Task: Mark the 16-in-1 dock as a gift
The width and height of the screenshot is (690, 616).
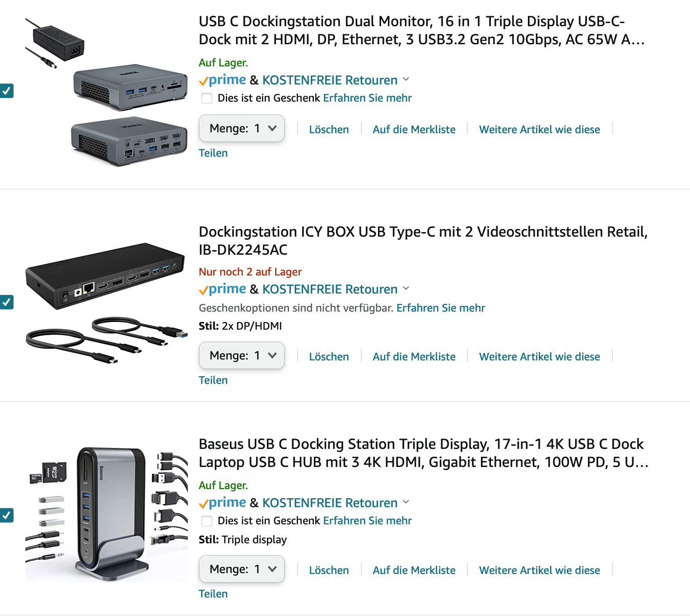Action: [207, 98]
